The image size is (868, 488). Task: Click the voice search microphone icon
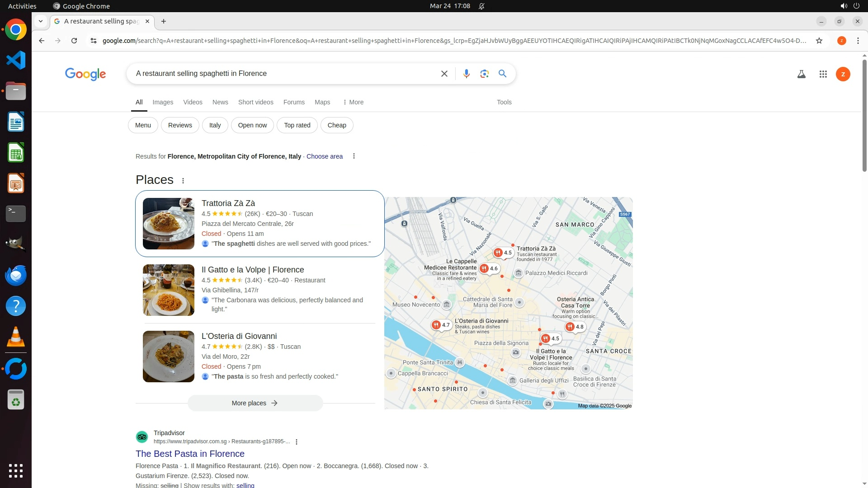click(466, 74)
